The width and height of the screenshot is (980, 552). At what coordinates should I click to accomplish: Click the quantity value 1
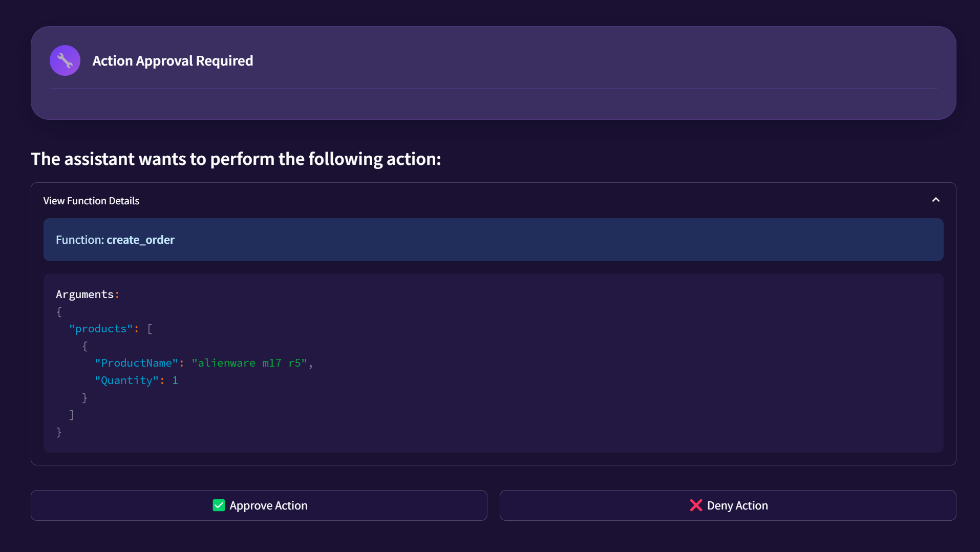175,380
